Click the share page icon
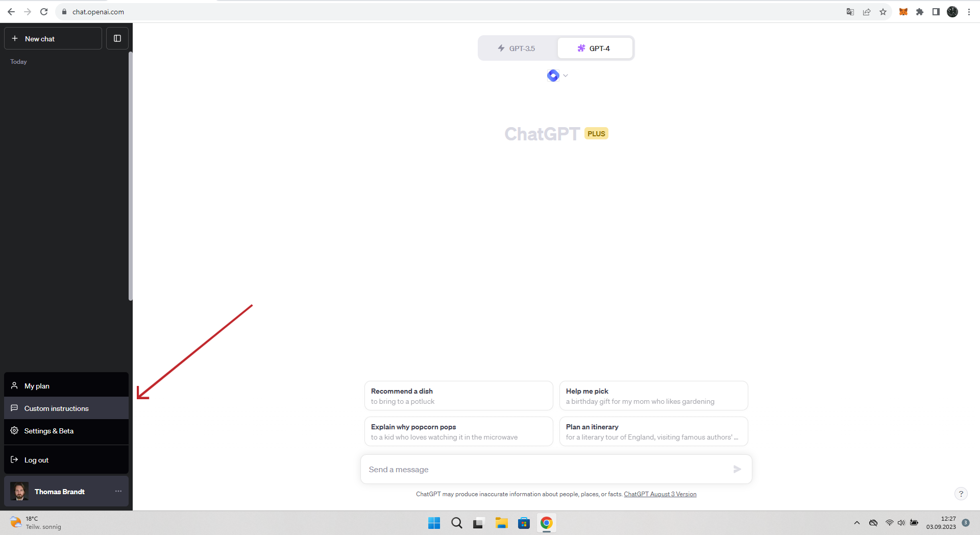The width and height of the screenshot is (980, 535). [x=867, y=12]
